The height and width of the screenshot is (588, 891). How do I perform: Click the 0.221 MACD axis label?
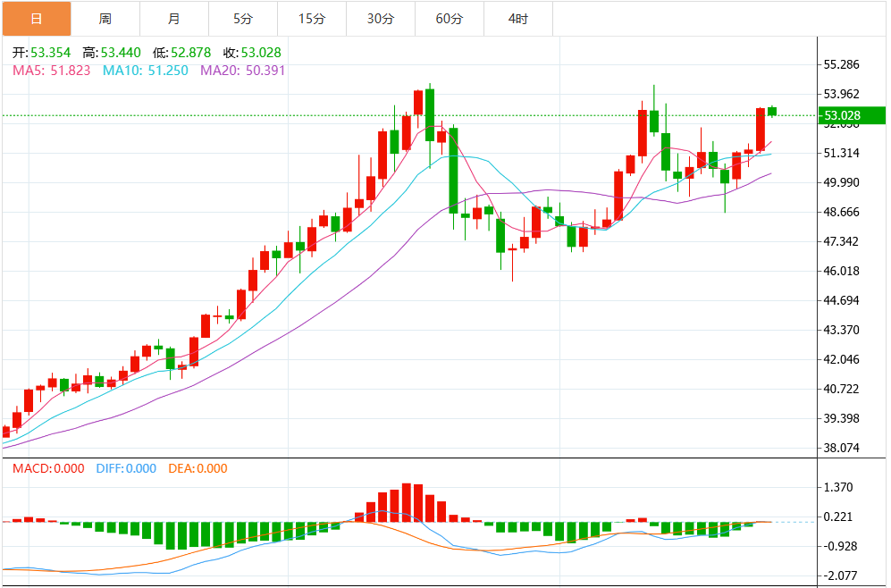click(838, 517)
